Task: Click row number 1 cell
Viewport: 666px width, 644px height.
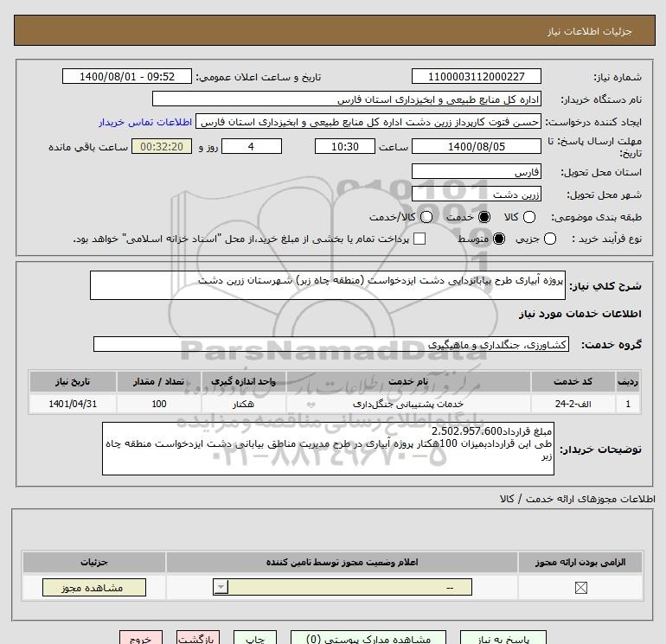Action: [x=628, y=404]
